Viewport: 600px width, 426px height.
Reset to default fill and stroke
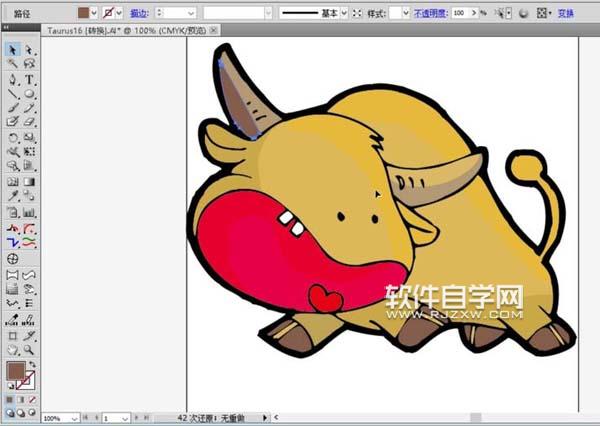pos(10,386)
